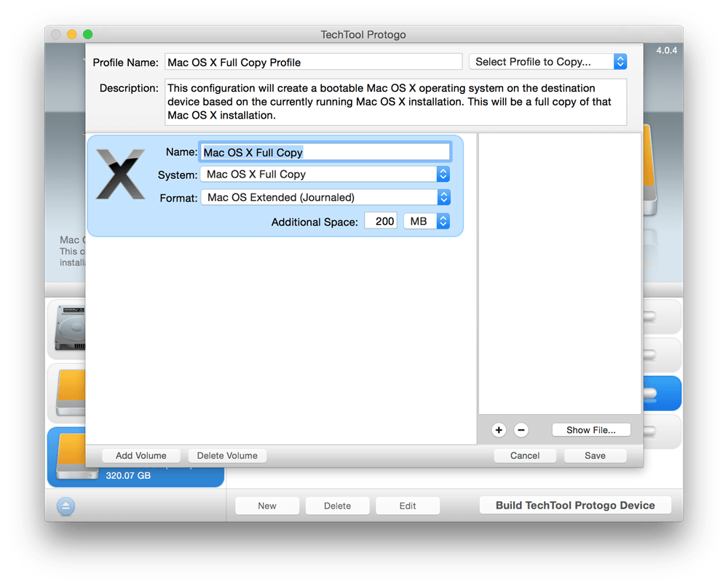This screenshot has width=728, height=585.
Task: Open the System dropdown set to Full Copy
Action: 325,175
